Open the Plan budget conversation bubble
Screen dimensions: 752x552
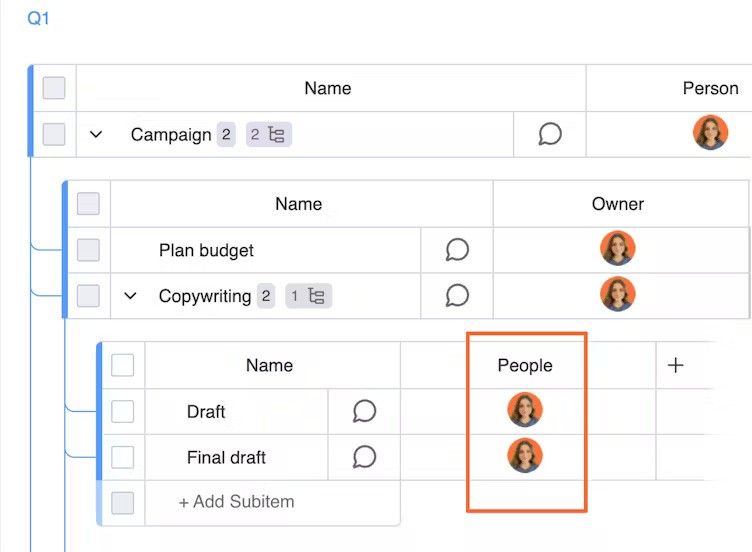[457, 250]
